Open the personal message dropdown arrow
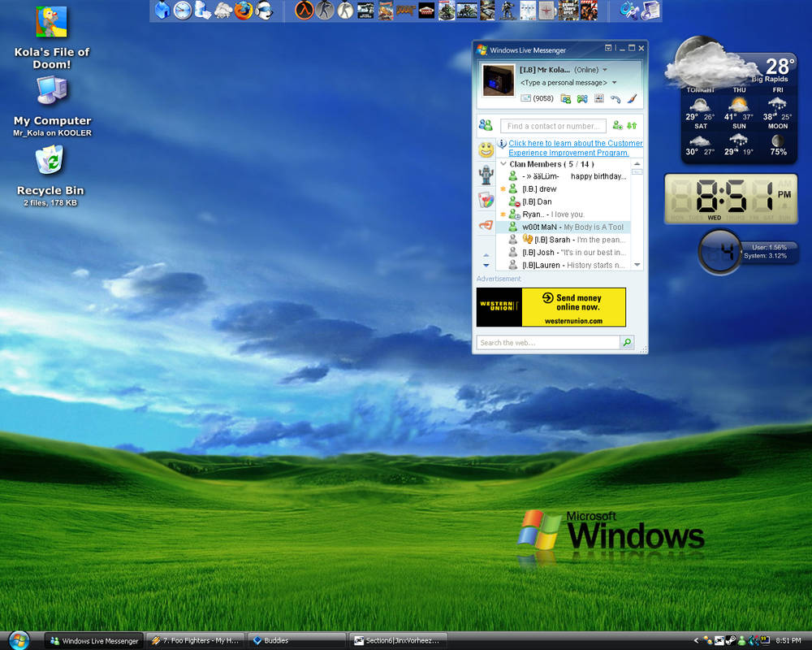The width and height of the screenshot is (812, 650). pyautogui.click(x=615, y=82)
